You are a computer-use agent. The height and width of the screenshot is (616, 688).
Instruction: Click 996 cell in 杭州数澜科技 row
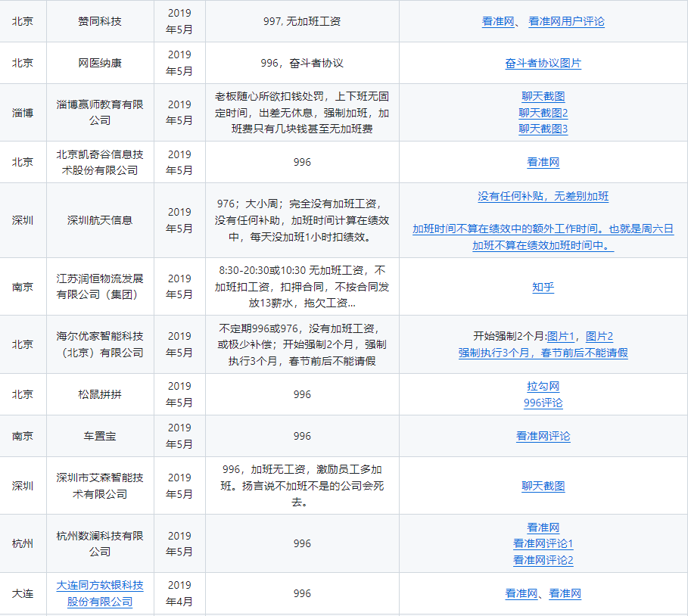(x=302, y=543)
